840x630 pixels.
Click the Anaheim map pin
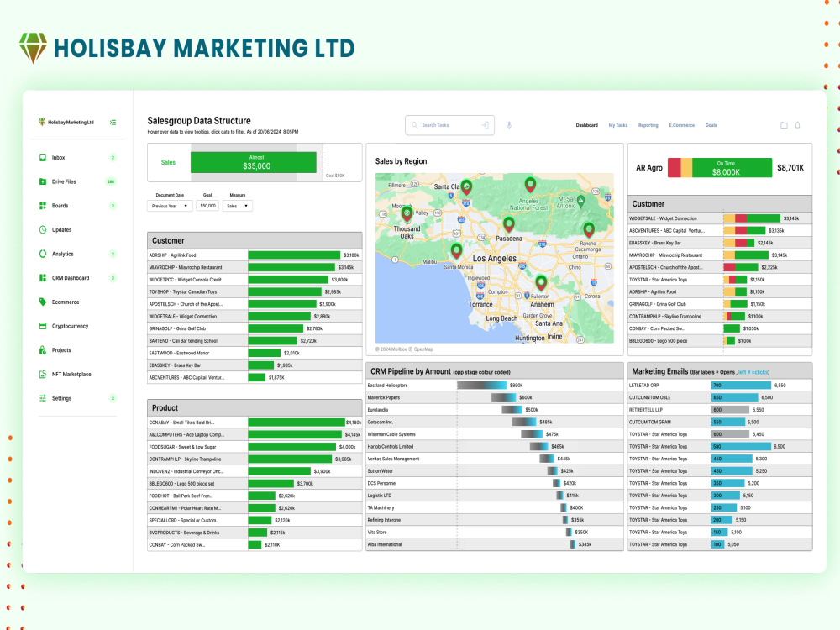point(541,282)
